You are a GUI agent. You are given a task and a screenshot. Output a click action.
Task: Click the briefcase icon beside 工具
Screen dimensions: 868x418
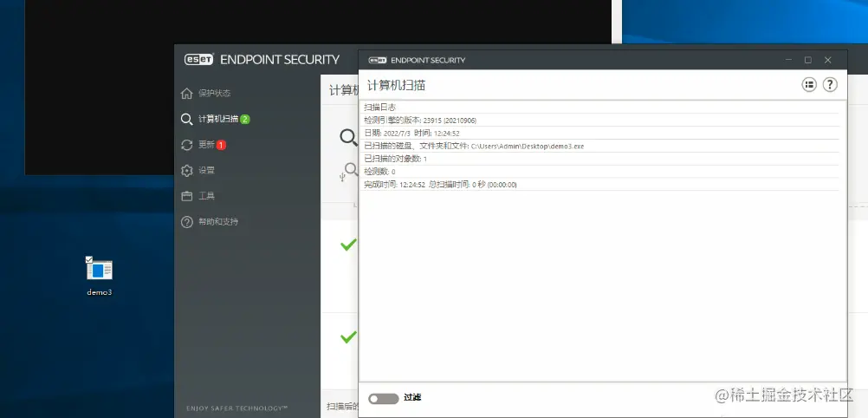click(x=186, y=196)
